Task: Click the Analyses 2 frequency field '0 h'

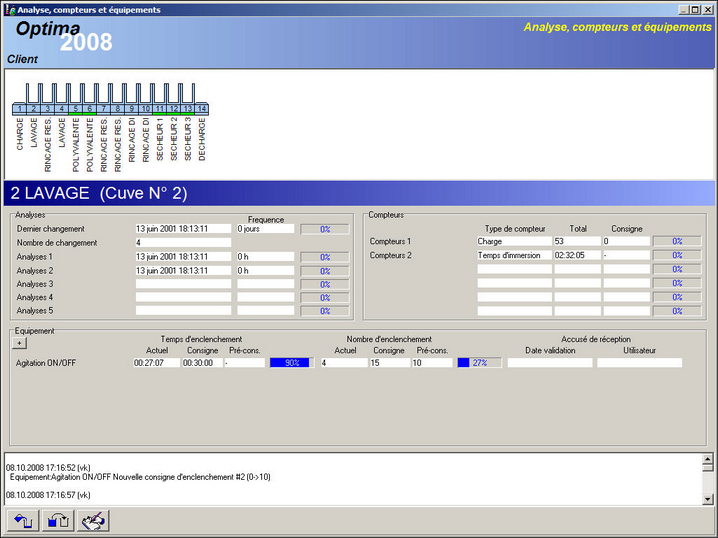Action: pyautogui.click(x=266, y=271)
